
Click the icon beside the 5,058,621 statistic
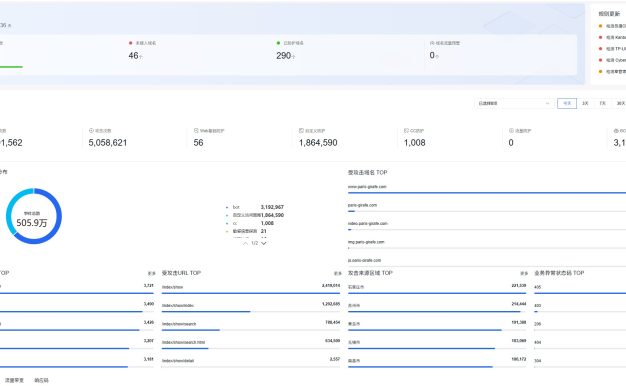(x=91, y=131)
